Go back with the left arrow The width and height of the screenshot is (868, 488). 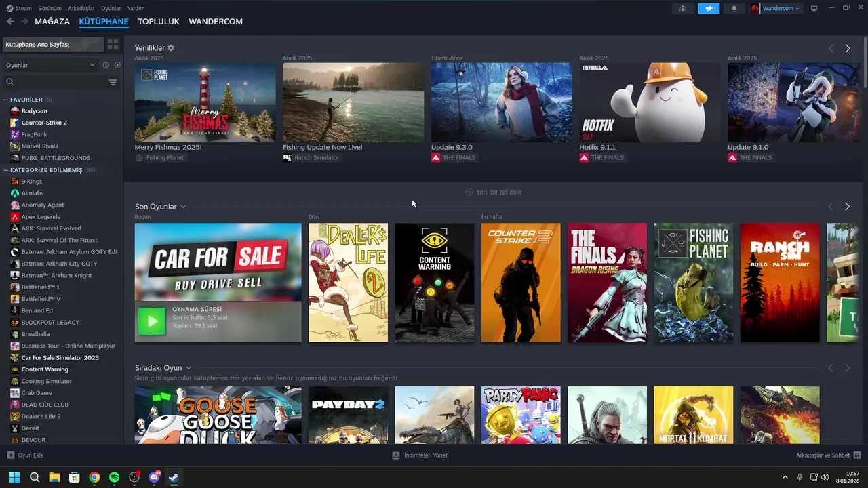10,22
